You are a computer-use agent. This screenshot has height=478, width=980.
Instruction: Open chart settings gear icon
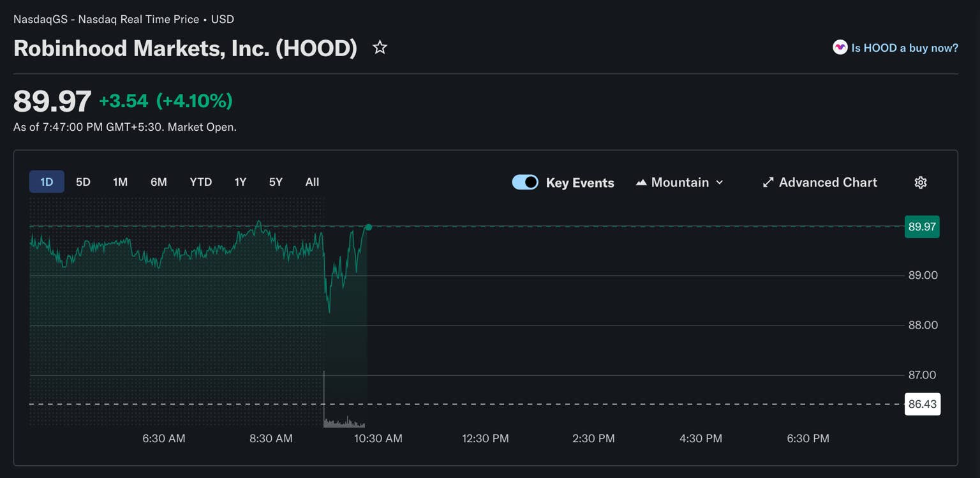(920, 183)
